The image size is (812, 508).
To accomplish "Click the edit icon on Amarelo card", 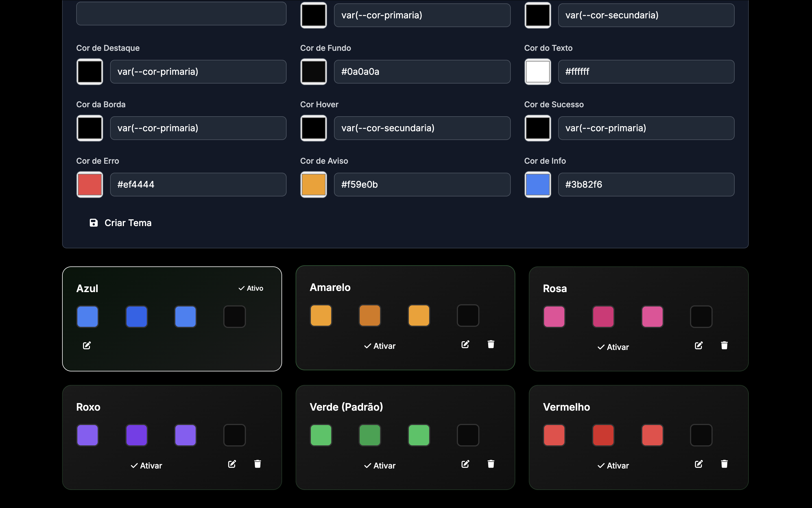I will [465, 344].
